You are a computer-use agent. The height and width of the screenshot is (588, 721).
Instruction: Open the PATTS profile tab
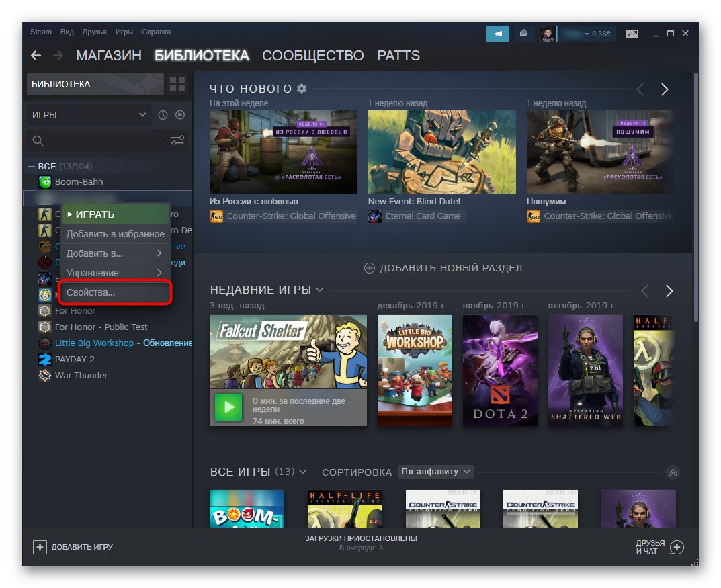(x=398, y=56)
